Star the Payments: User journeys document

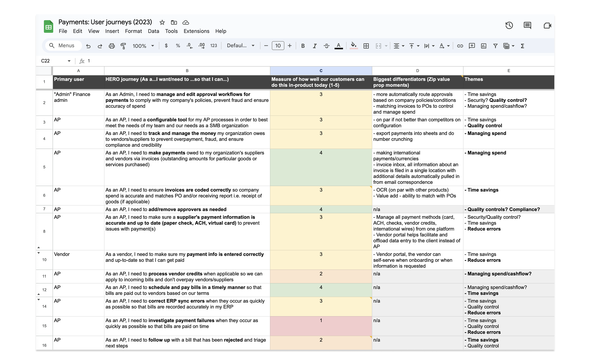click(162, 22)
